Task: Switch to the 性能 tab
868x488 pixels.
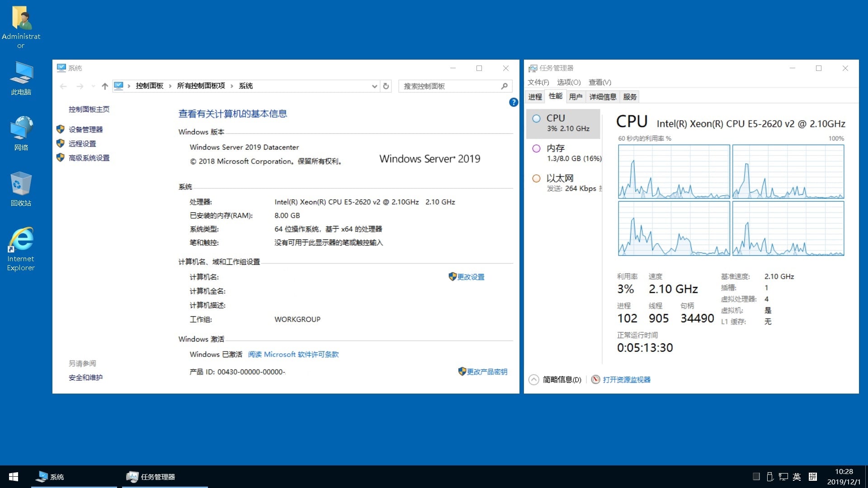Action: pyautogui.click(x=555, y=96)
